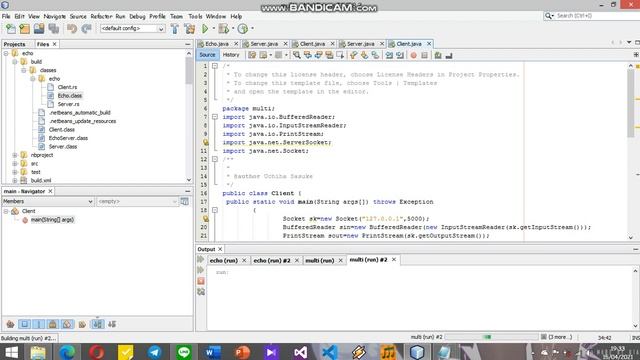The width and height of the screenshot is (640, 360).
Task: Click the build progress bar in status bar
Action: pyautogui.click(x=491, y=337)
